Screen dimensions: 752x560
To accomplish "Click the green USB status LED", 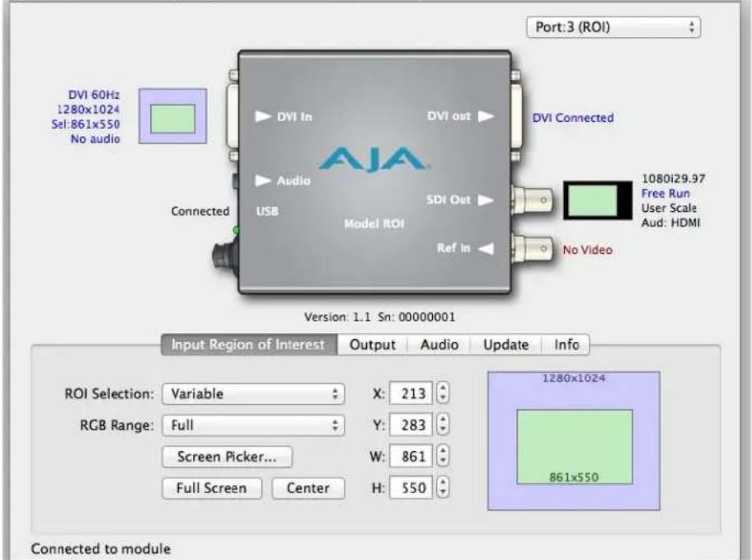I will (236, 230).
